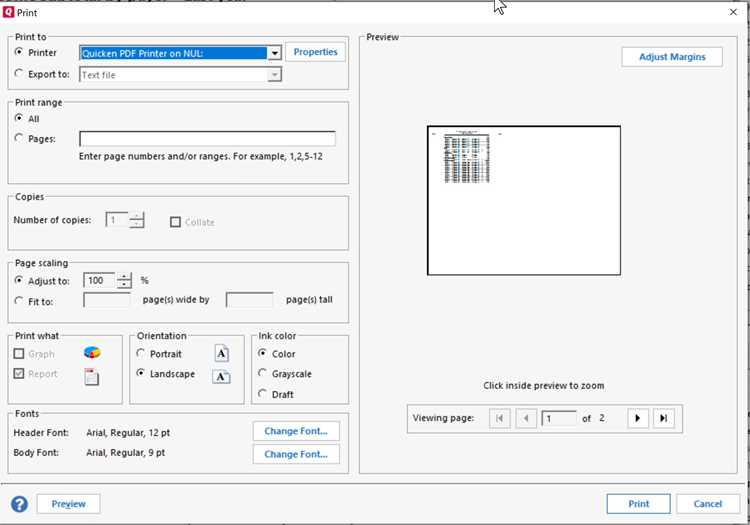This screenshot has height=525, width=750.
Task: Choose Color ink option
Action: (262, 353)
